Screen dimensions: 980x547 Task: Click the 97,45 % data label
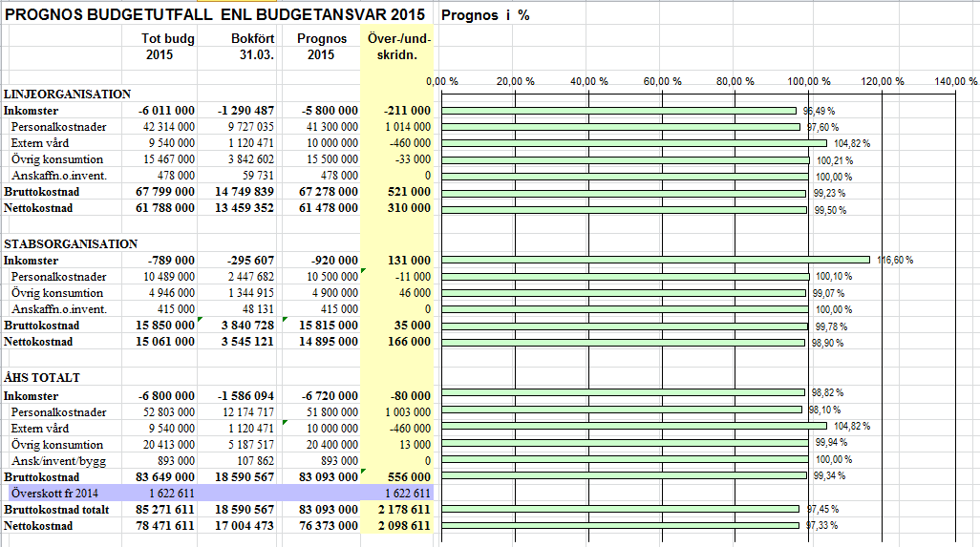(x=822, y=509)
